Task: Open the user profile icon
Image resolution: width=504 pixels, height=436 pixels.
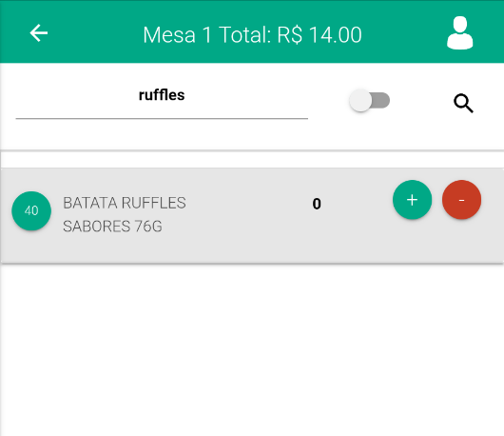Action: point(460,32)
